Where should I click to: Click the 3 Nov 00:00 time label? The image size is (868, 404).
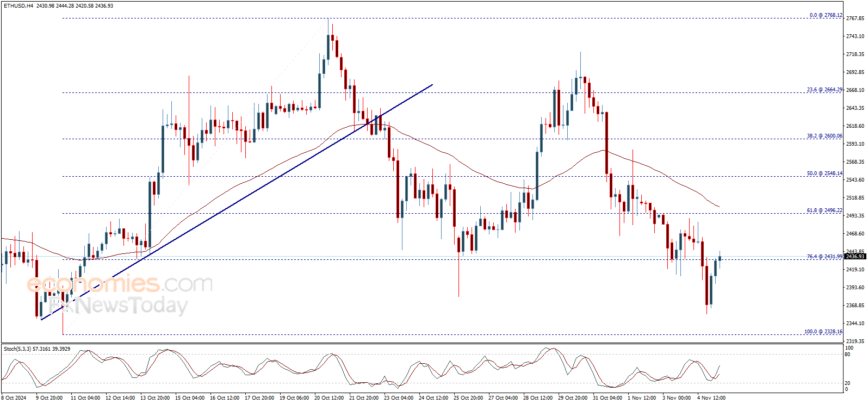tap(677, 398)
